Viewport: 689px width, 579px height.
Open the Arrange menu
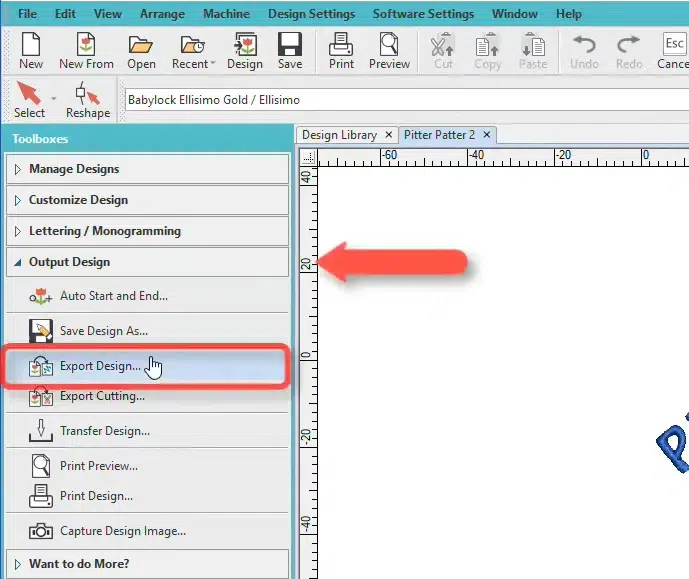click(x=162, y=14)
